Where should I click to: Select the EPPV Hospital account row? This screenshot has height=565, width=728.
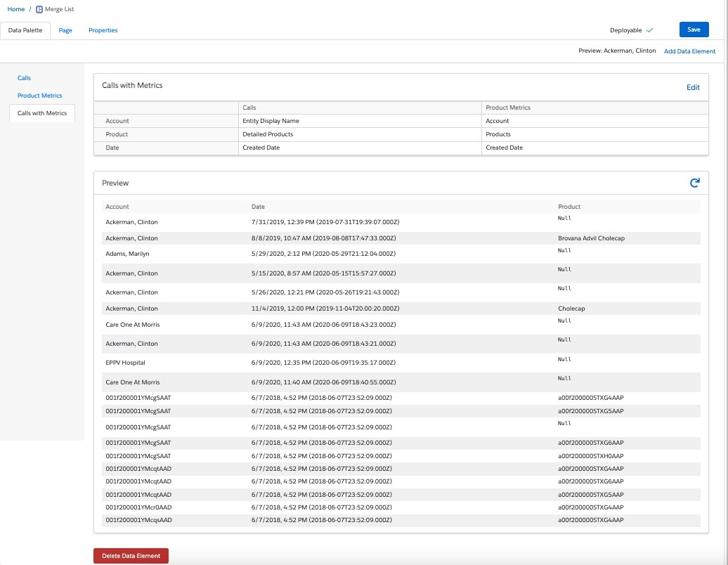point(126,363)
